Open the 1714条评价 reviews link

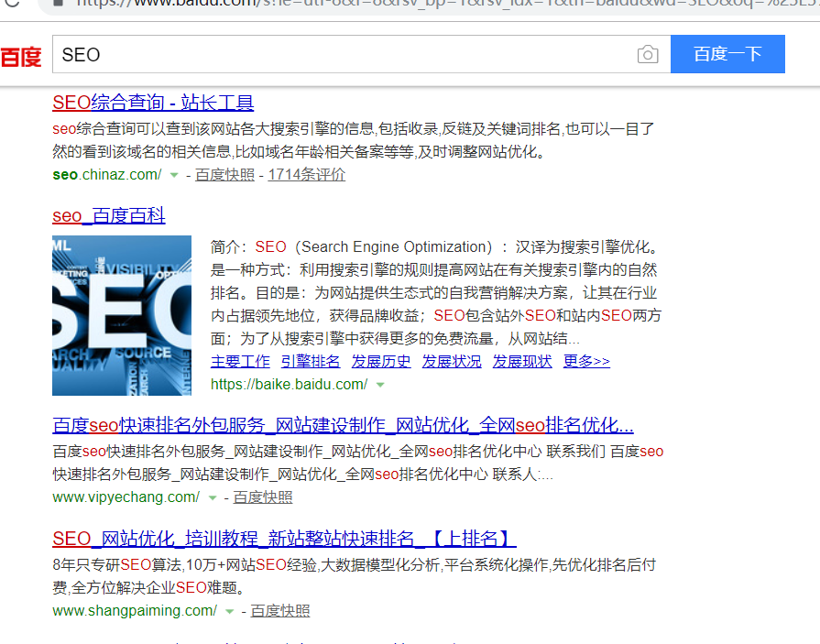click(306, 175)
